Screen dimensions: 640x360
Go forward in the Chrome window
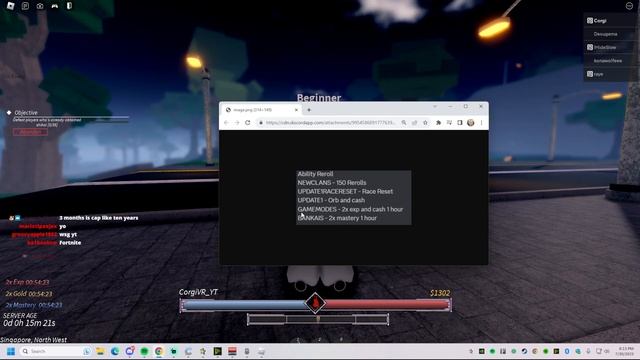pyautogui.click(x=237, y=122)
